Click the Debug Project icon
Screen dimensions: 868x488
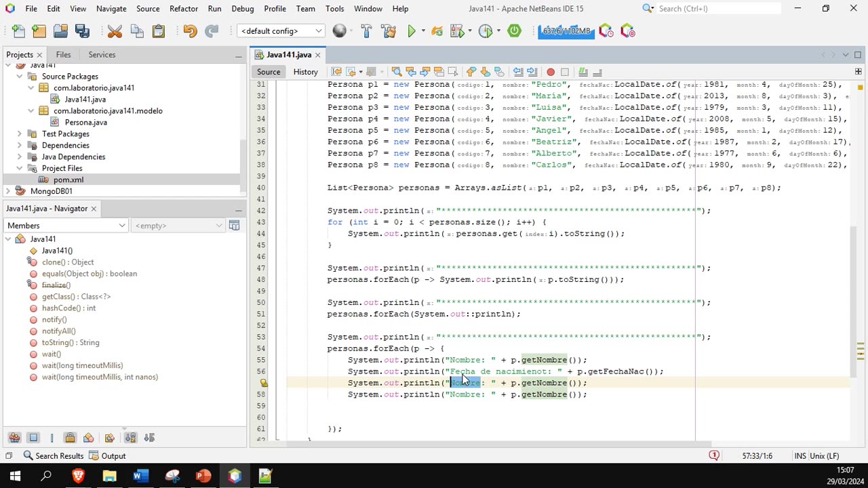click(x=458, y=31)
